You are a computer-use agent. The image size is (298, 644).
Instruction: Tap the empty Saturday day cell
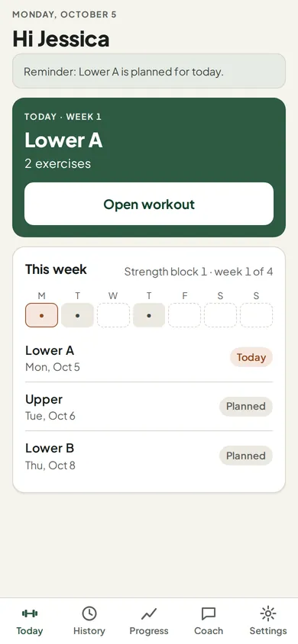(x=220, y=315)
